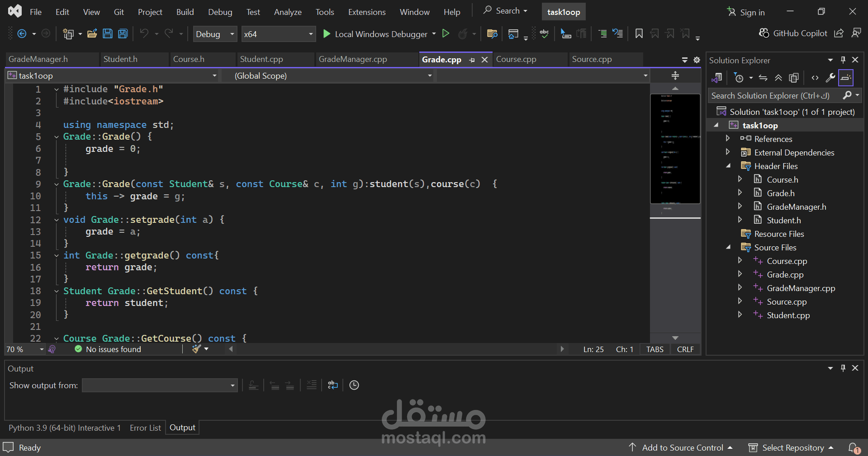This screenshot has width=868, height=456.
Task: Toggle word wrap in the Output panel
Action: [x=333, y=385]
